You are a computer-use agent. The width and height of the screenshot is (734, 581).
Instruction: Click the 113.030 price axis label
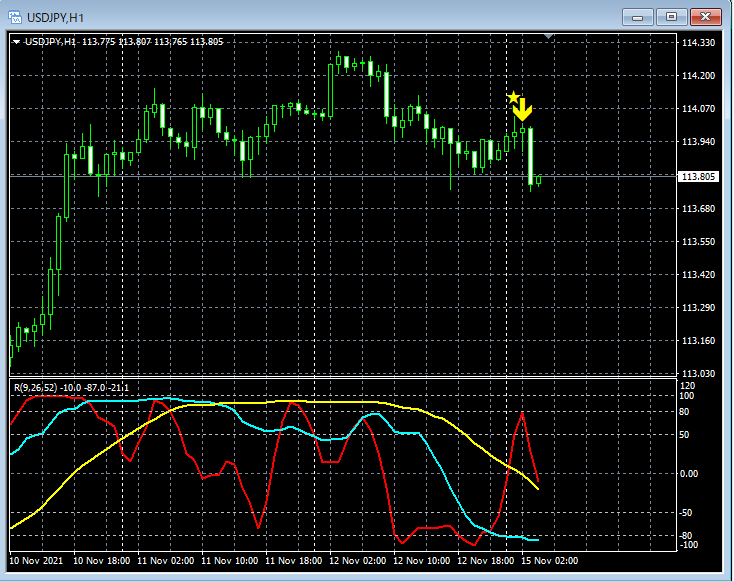(698, 374)
